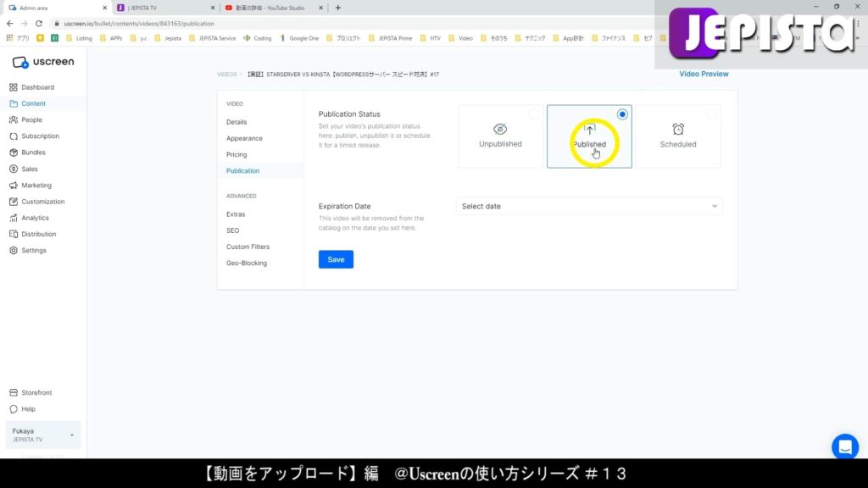Click the Subscription sidebar icon
868x488 pixels.
[14, 136]
